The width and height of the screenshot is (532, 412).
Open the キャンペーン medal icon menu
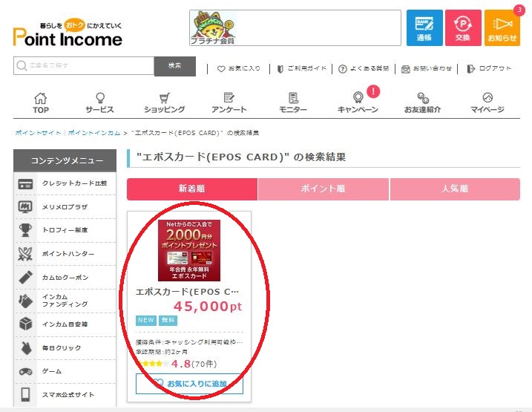point(358,103)
